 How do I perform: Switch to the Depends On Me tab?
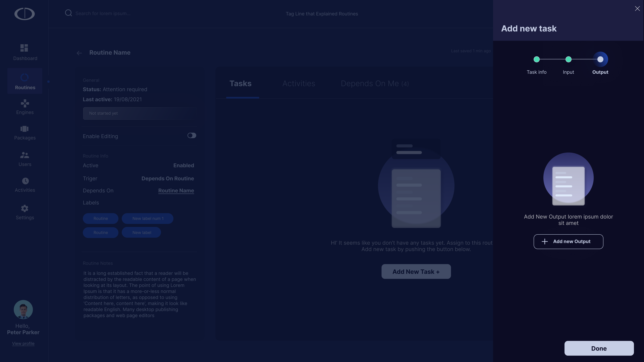[375, 83]
